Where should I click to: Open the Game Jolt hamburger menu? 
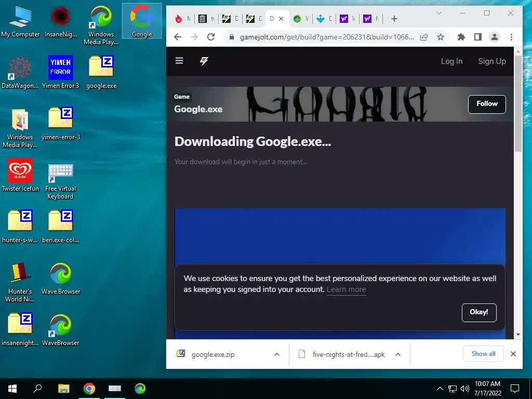[x=179, y=61]
